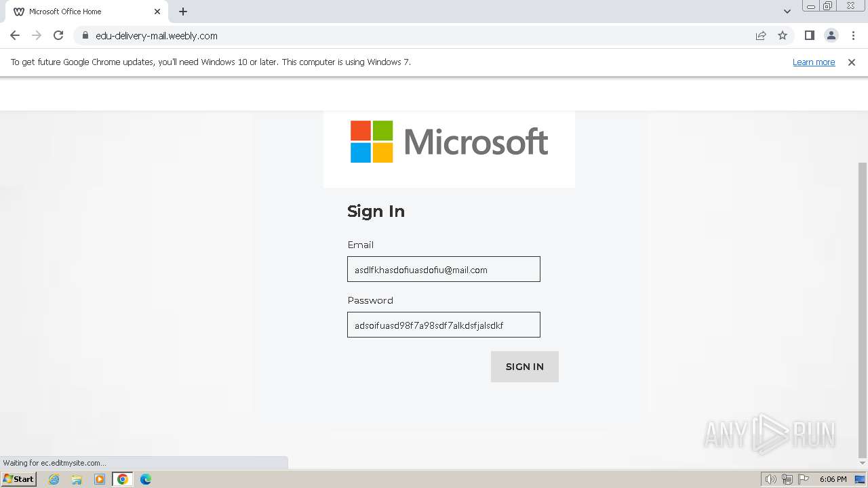Open the Learn more link
The image size is (868, 488).
[x=814, y=62]
